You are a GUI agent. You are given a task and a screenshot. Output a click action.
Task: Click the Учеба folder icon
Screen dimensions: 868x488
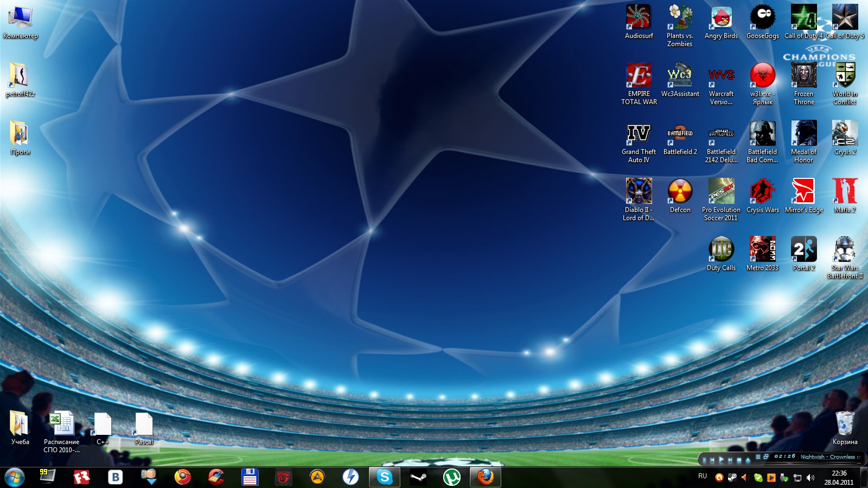20,428
